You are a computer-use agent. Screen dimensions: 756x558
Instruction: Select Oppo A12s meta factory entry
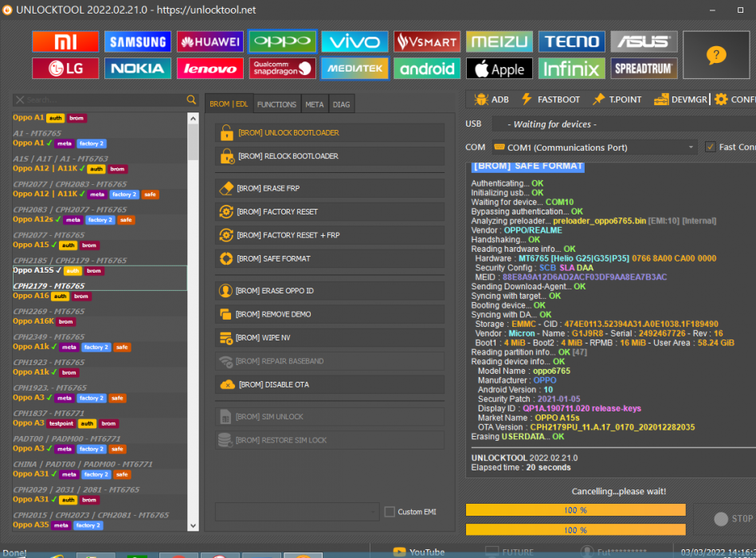click(x=100, y=228)
